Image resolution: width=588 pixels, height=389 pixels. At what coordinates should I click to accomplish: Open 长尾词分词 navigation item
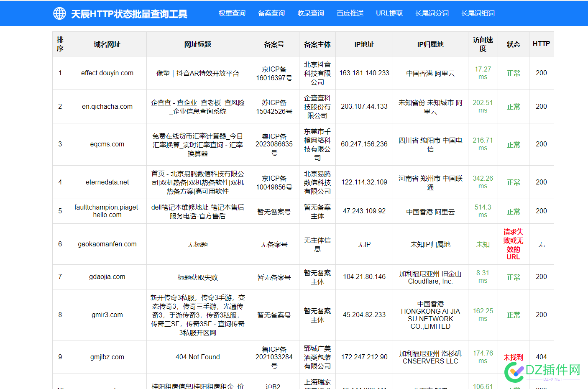[x=432, y=13]
